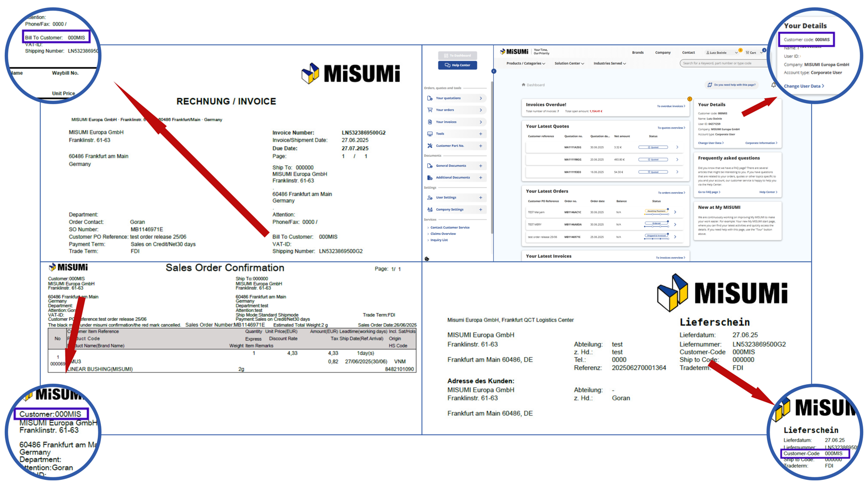Open Solution Center dropdown menu

tap(569, 64)
